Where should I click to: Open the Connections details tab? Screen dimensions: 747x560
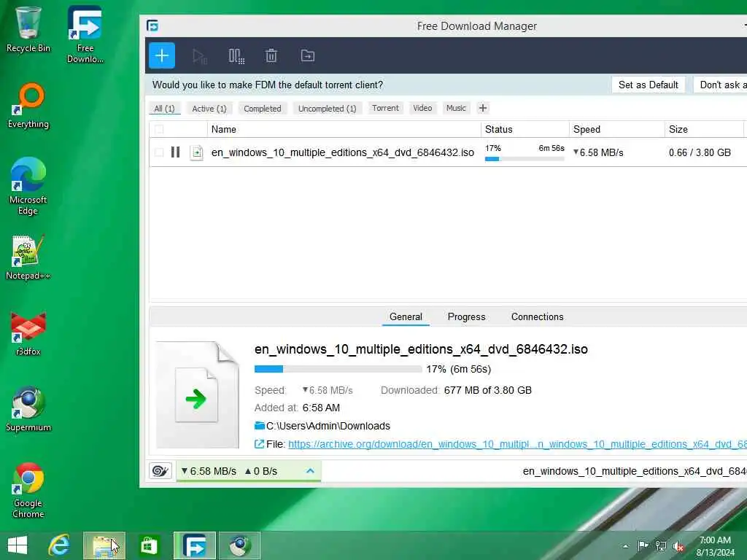tap(538, 316)
